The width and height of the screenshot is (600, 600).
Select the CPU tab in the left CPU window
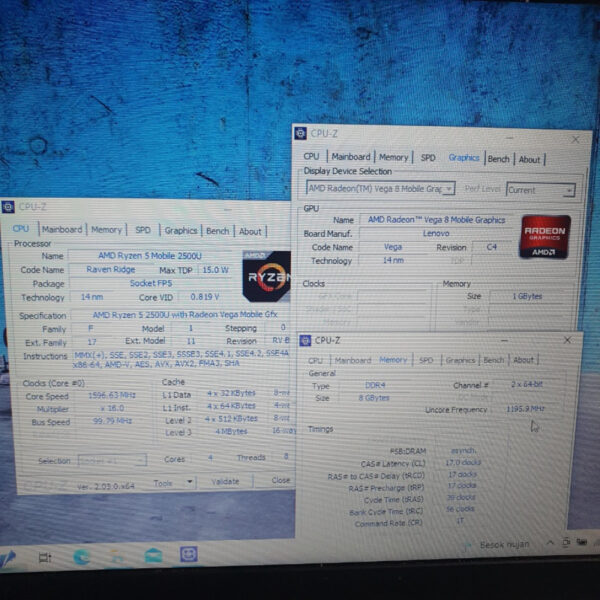coord(21,228)
